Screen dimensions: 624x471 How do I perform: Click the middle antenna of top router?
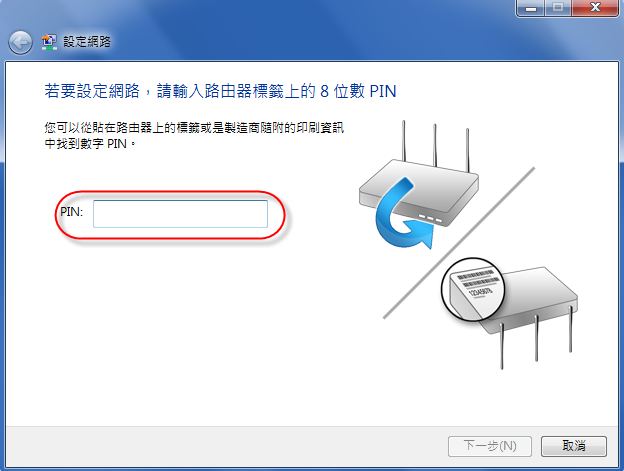coord(435,146)
